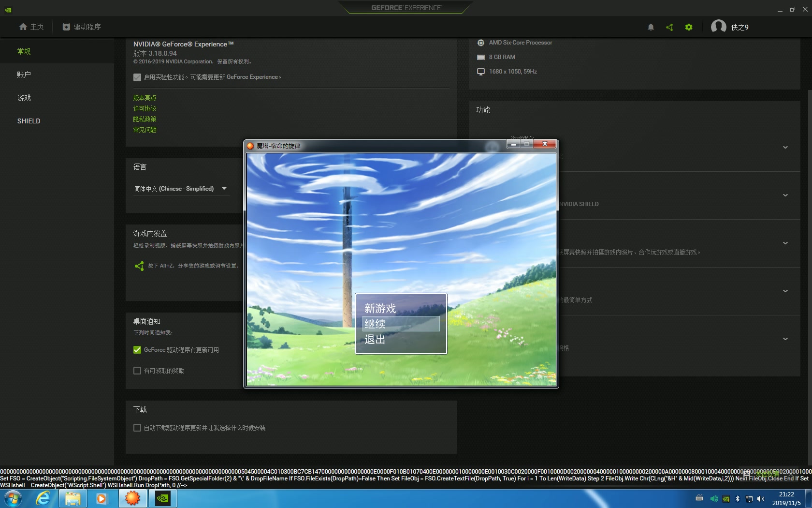Viewport: 812px width, 508px height.
Task: Open the release highlights link (版本亮点)
Action: pyautogui.click(x=145, y=98)
